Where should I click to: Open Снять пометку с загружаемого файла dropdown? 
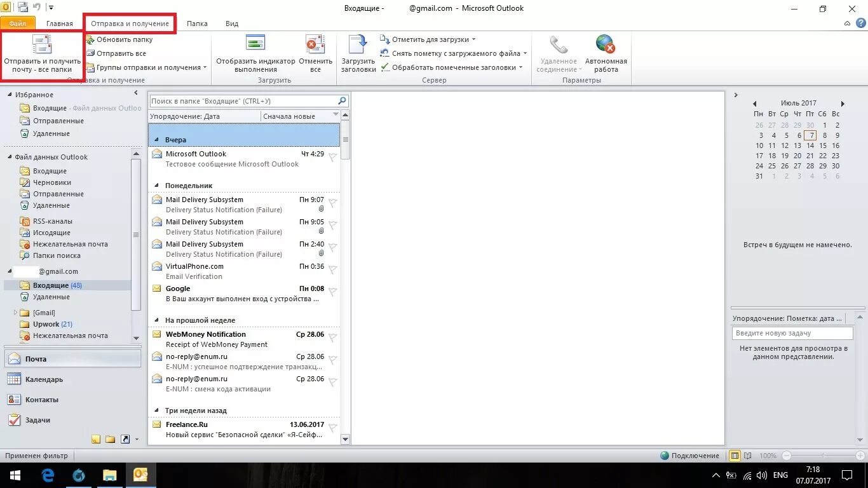point(454,53)
